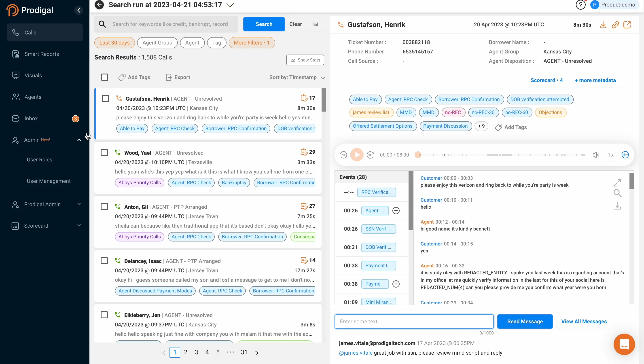The width and height of the screenshot is (644, 364).
Task: Click the save search icon
Action: (x=315, y=24)
